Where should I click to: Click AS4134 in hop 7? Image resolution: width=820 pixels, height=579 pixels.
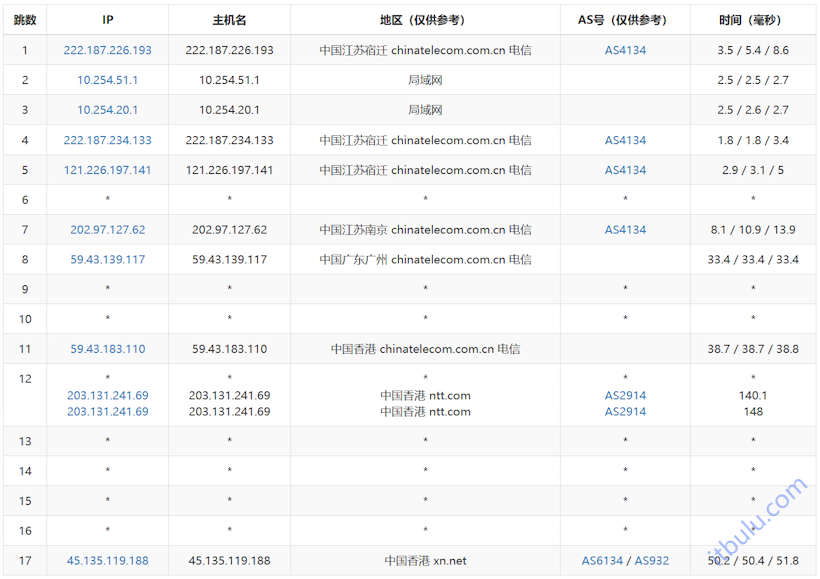pyautogui.click(x=624, y=229)
